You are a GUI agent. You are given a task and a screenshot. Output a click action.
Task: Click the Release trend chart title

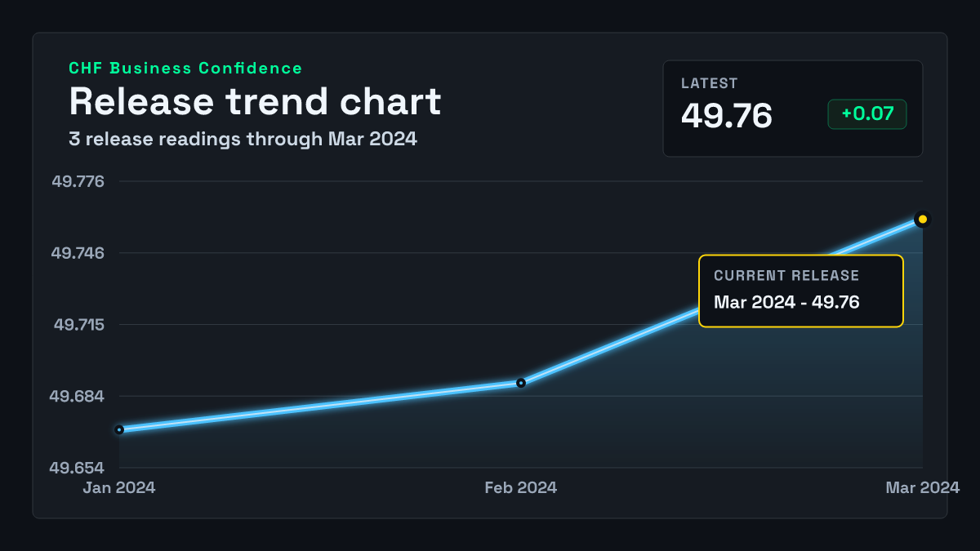tap(255, 101)
